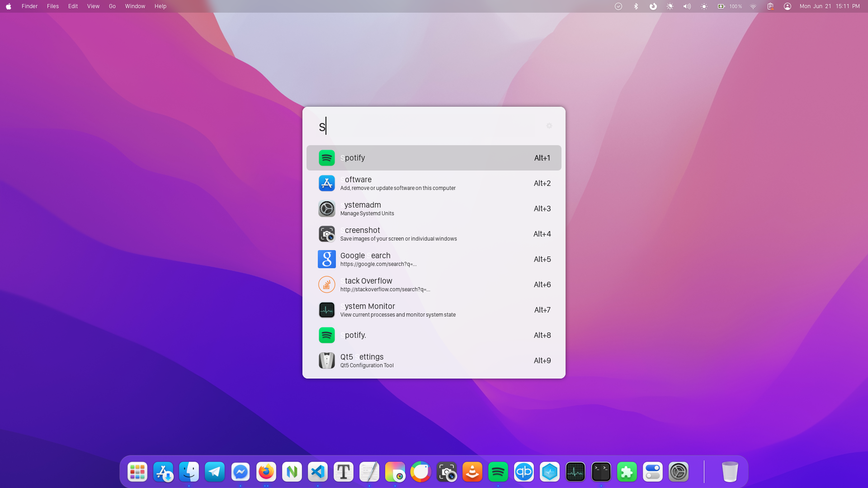This screenshot has height=488, width=868.
Task: Open the Wi-Fi status menu
Action: coord(753,6)
